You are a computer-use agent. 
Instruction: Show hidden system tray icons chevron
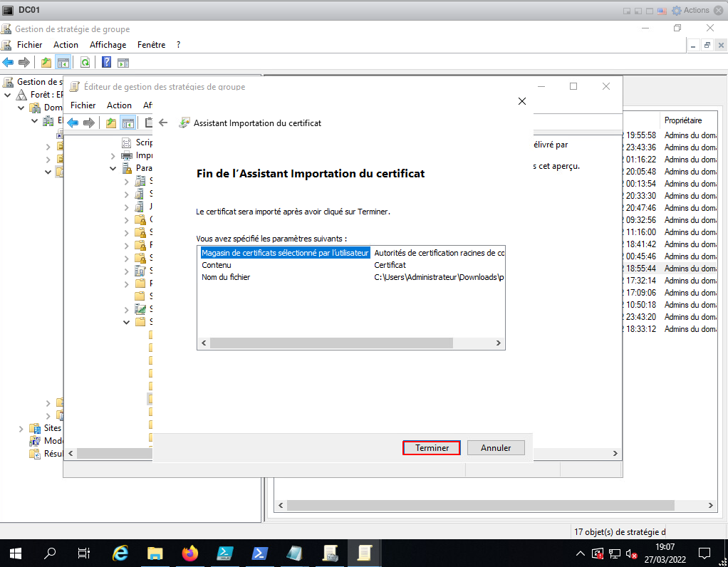click(x=580, y=553)
